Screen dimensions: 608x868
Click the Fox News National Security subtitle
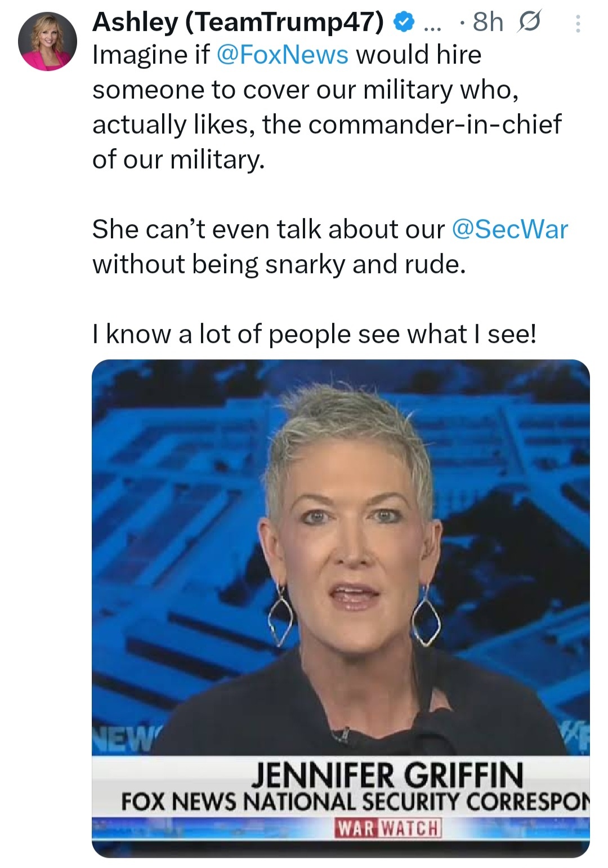pos(355,802)
